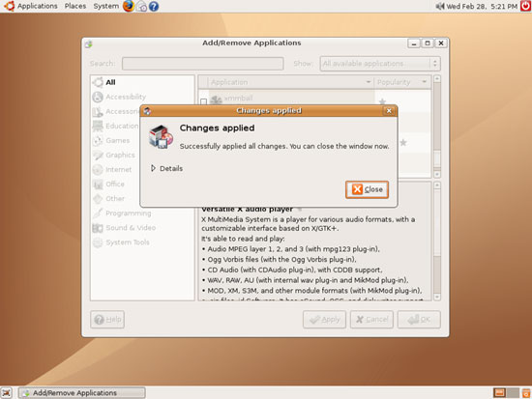Click application list scrollbar down arrow
The image size is (532, 399).
coord(437,174)
